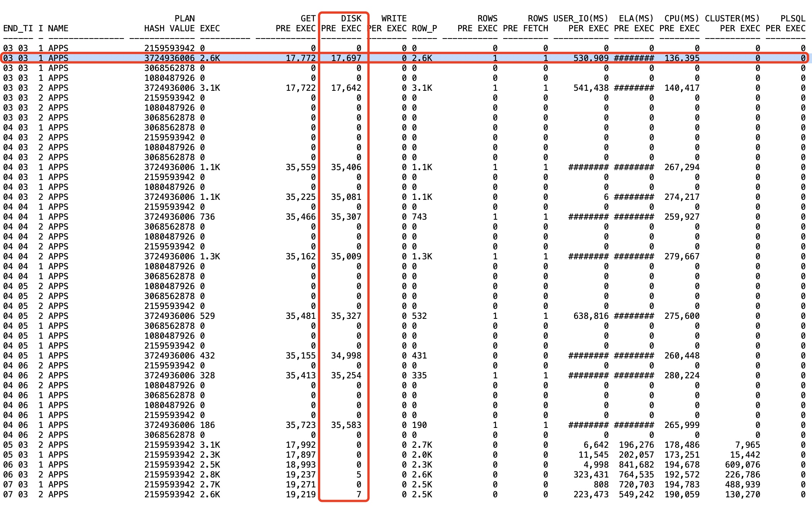Click the get value 35,723
812x508 pixels.
pos(301,425)
